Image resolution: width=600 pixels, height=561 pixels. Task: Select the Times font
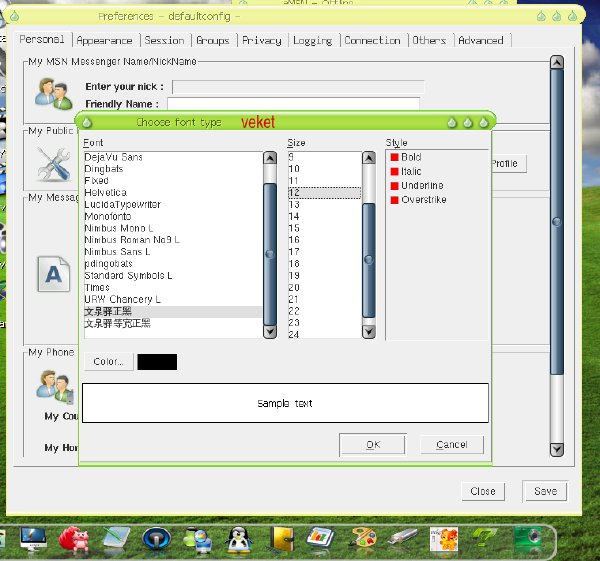[173, 287]
